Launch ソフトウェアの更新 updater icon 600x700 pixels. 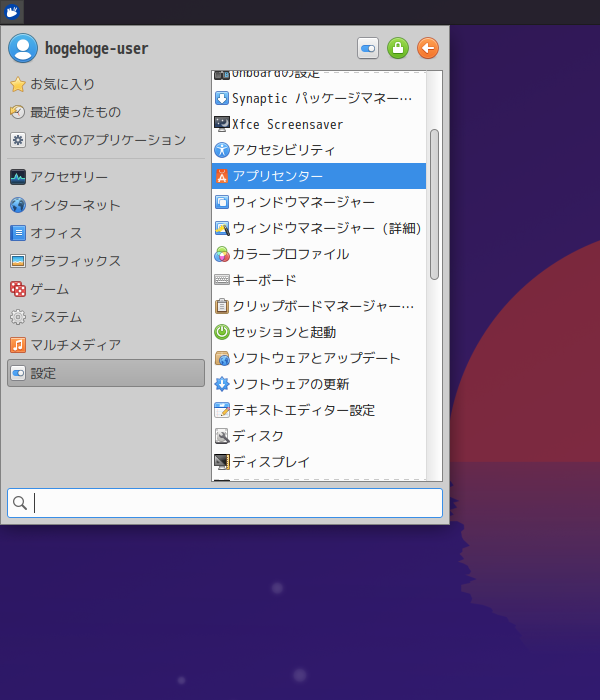pyautogui.click(x=222, y=384)
